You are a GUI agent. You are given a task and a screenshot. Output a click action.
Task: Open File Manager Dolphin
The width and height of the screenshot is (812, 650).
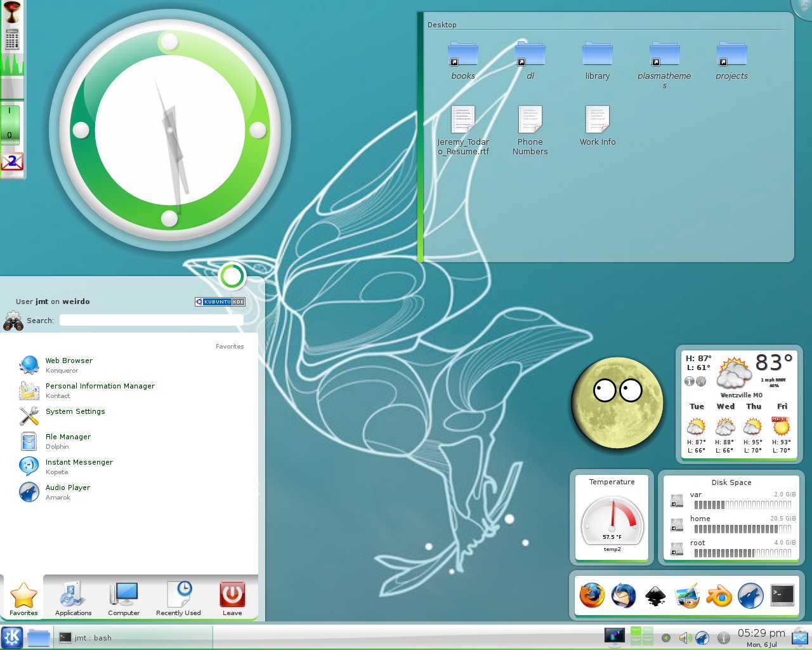130,441
